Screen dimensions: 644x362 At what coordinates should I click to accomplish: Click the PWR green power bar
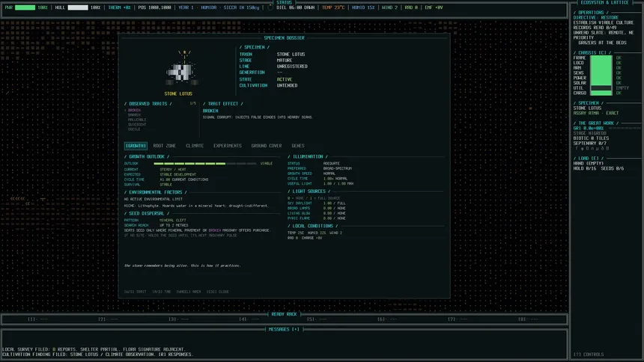pos(25,7)
